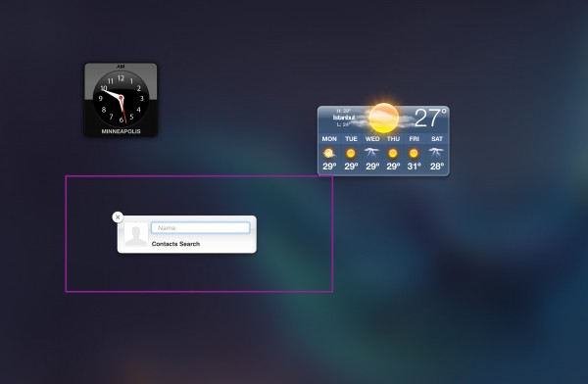Click Tuesday's sunny forecast icon
This screenshot has height=384, width=588.
click(351, 154)
